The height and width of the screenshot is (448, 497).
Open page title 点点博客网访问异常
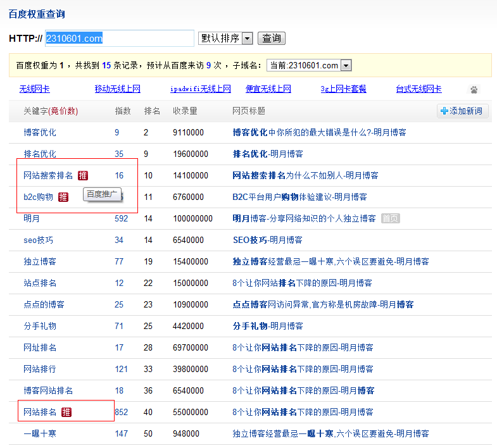pyautogui.click(x=323, y=304)
